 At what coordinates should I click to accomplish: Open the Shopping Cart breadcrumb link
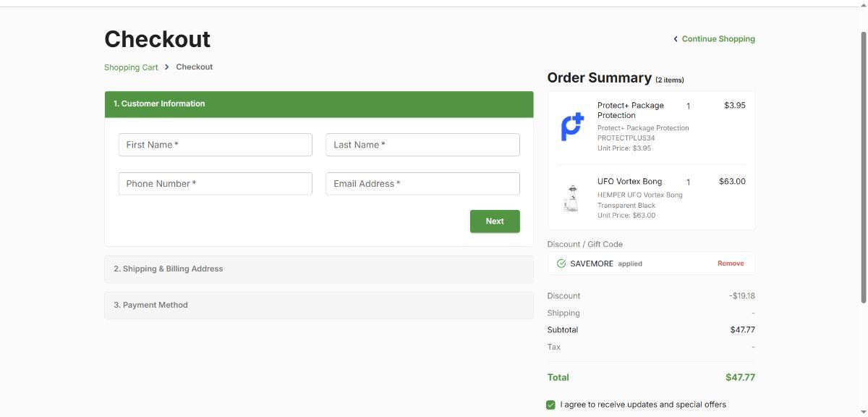(x=131, y=67)
